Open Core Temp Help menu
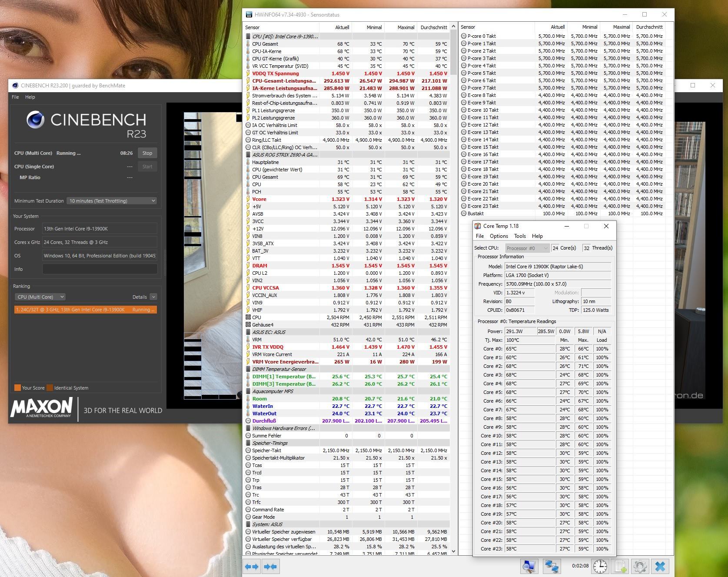This screenshot has height=577, width=728. point(537,236)
